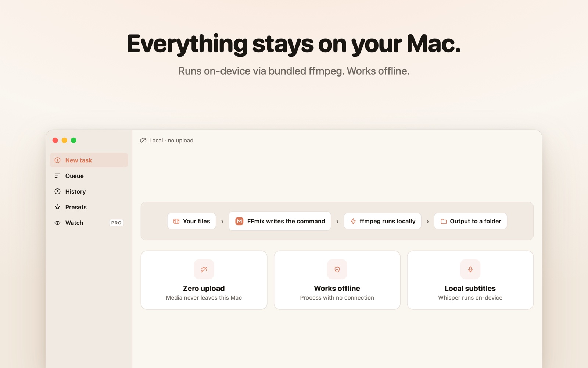
Task: Open the Queue section
Action: [x=89, y=176]
